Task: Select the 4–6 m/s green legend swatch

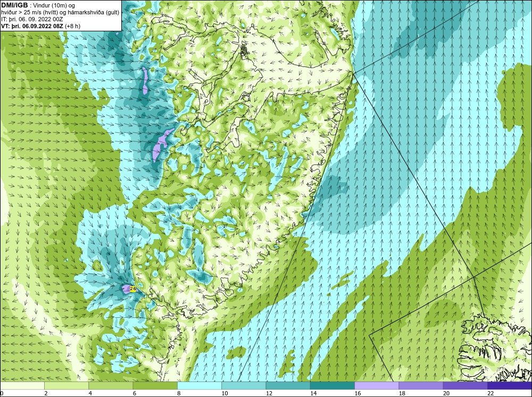Action: (x=111, y=385)
